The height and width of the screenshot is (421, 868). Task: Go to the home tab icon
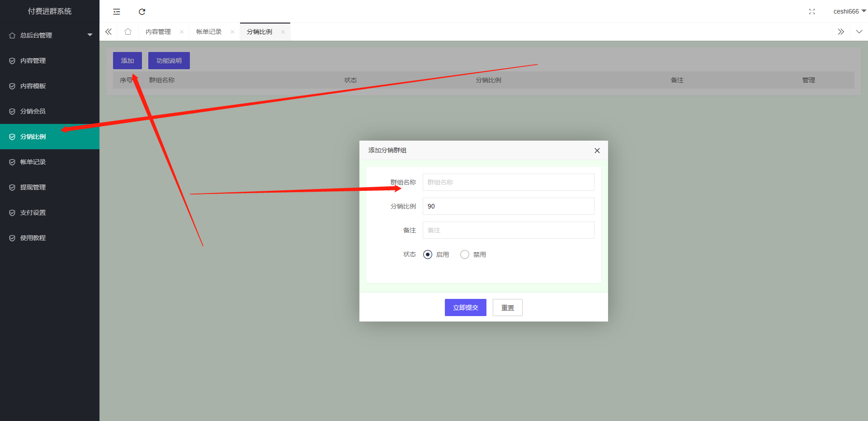click(128, 32)
